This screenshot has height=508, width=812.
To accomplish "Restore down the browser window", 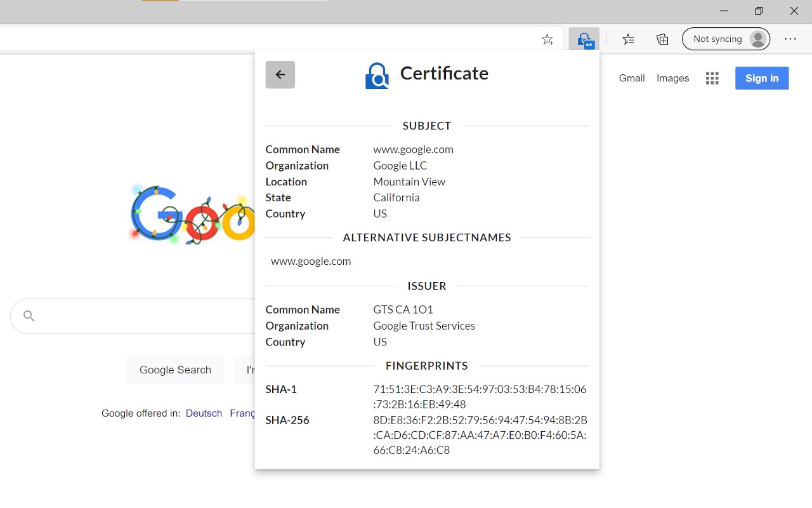I will click(x=759, y=11).
